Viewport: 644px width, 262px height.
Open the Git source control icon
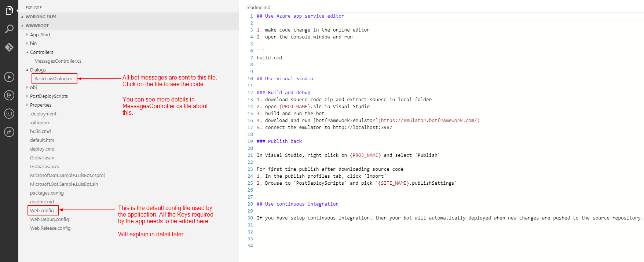pyautogui.click(x=9, y=47)
